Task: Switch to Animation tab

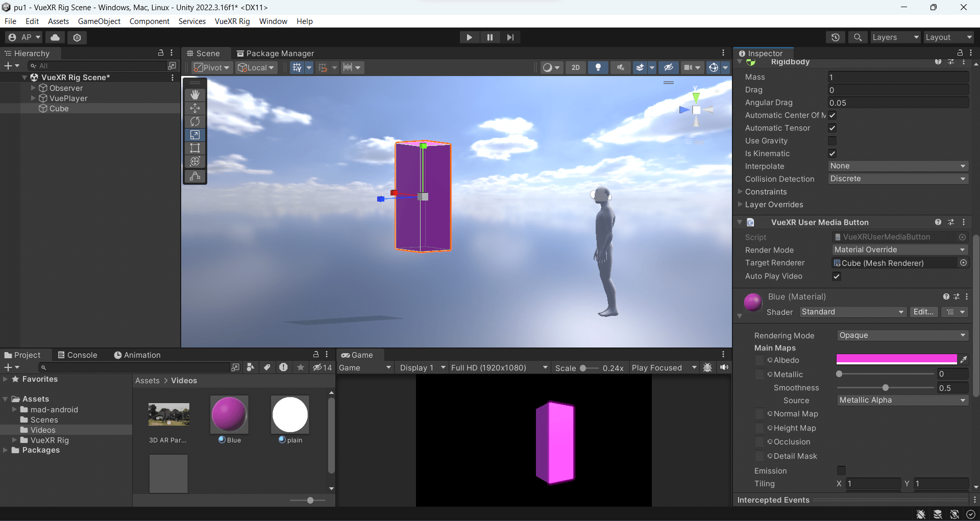Action: click(137, 355)
